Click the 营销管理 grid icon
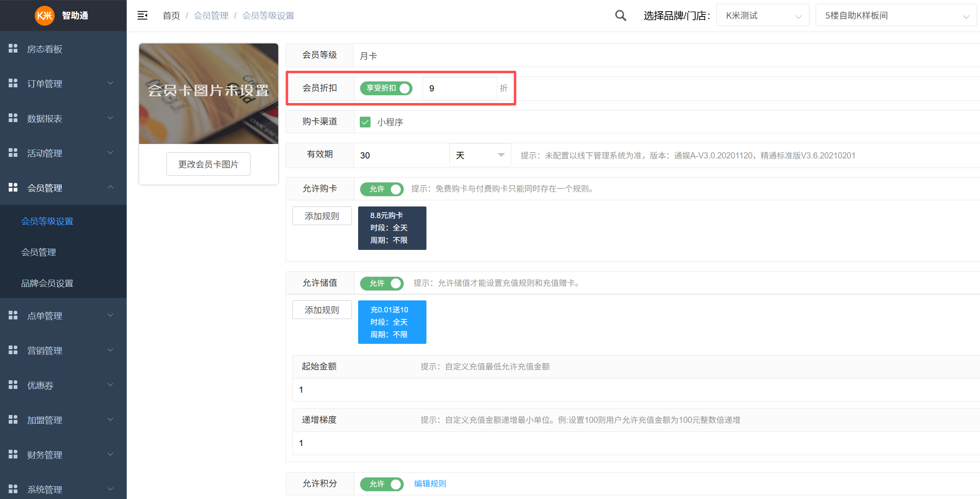 click(13, 350)
